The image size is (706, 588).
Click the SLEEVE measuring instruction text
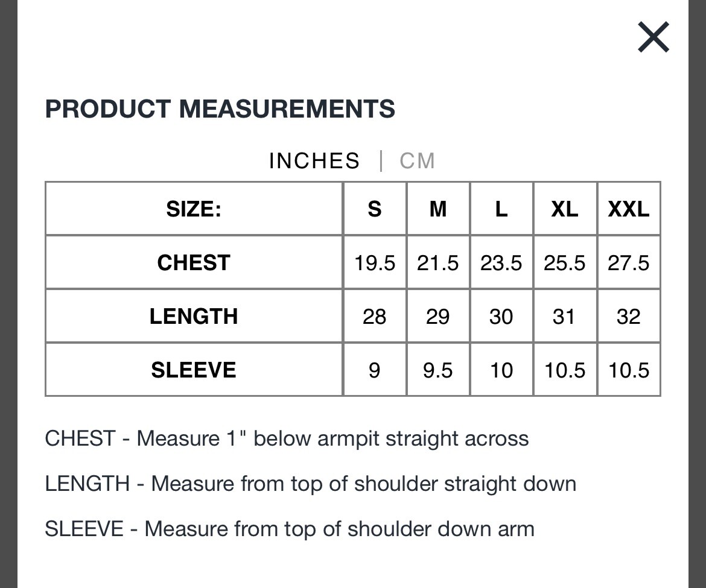[x=290, y=529]
